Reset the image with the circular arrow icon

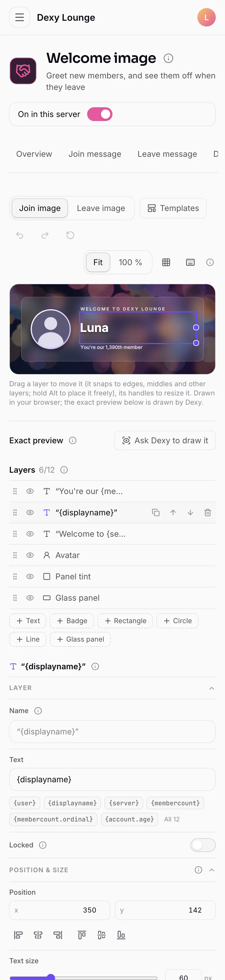click(x=70, y=235)
